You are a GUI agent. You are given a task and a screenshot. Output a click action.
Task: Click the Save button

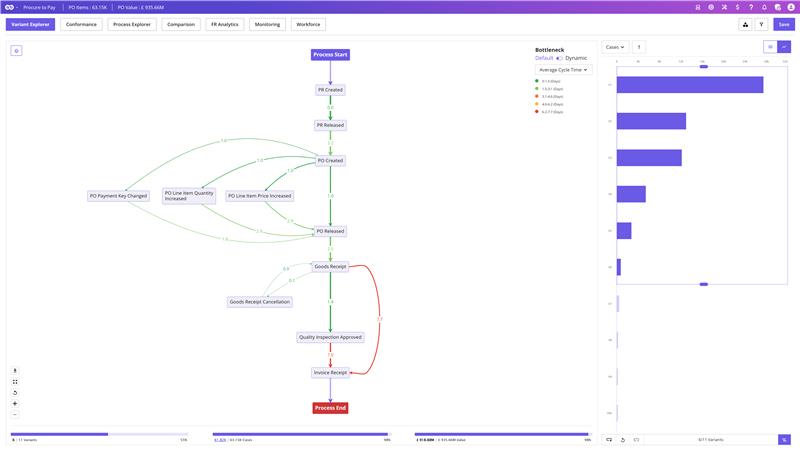(784, 24)
